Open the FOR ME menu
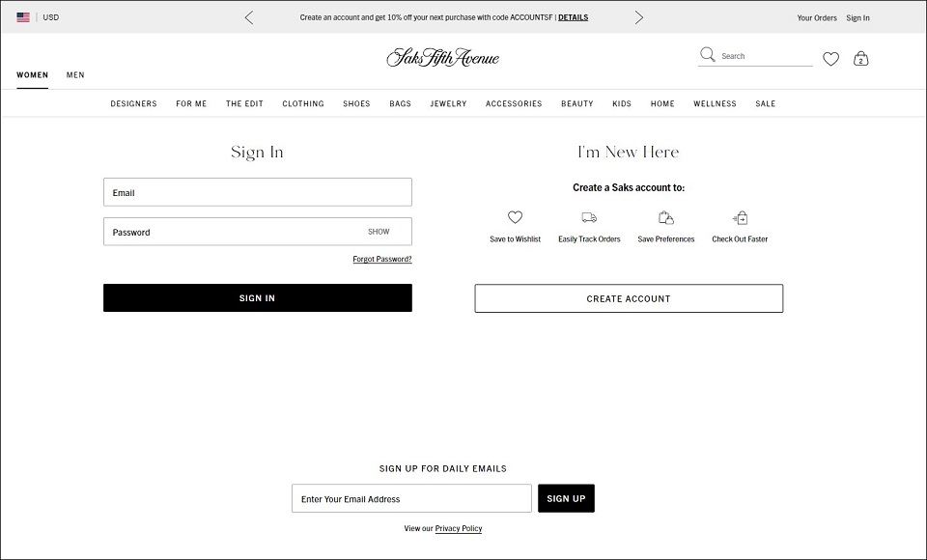The width and height of the screenshot is (927, 560). pos(191,103)
